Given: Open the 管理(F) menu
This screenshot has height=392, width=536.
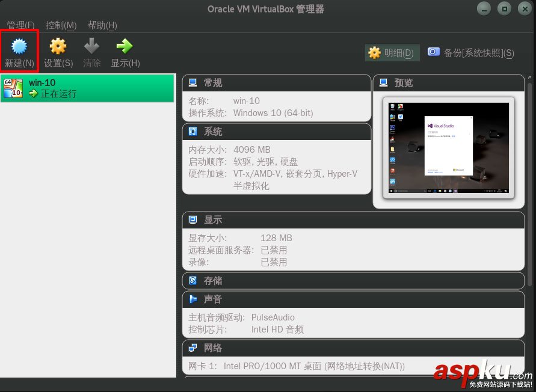Looking at the screenshot, I should [21, 25].
